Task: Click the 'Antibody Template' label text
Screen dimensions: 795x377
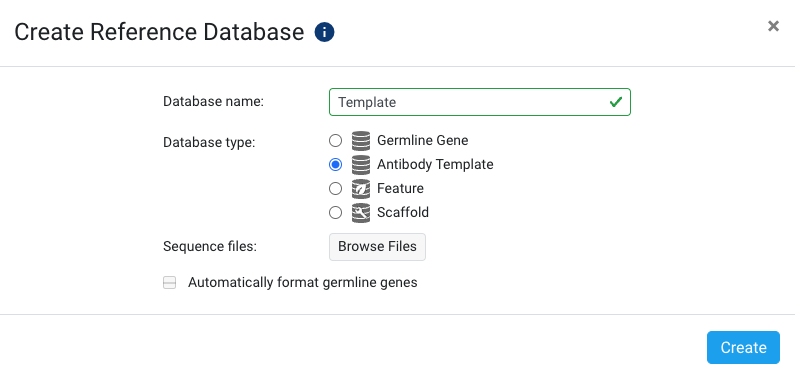Action: pos(435,165)
